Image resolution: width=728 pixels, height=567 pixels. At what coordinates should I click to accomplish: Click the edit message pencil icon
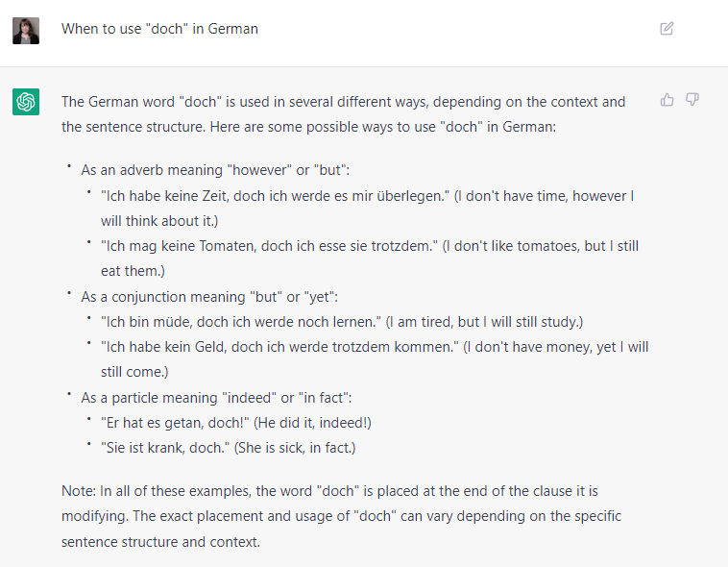pyautogui.click(x=667, y=29)
